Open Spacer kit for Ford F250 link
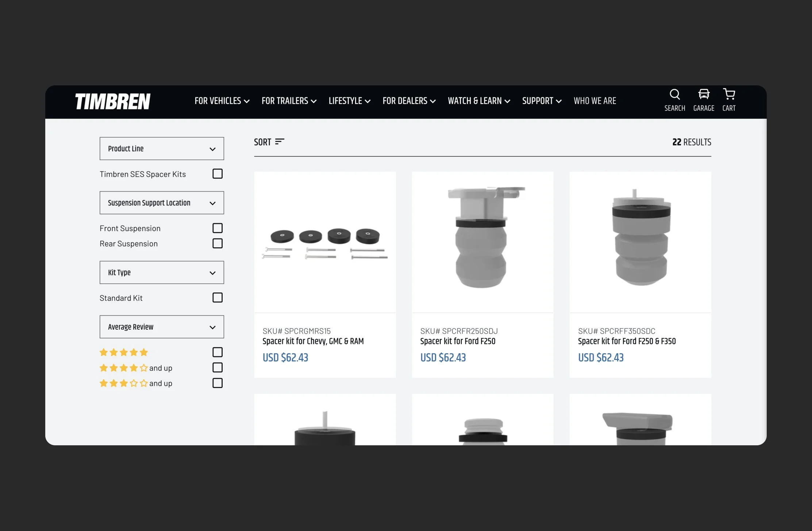 pos(458,341)
